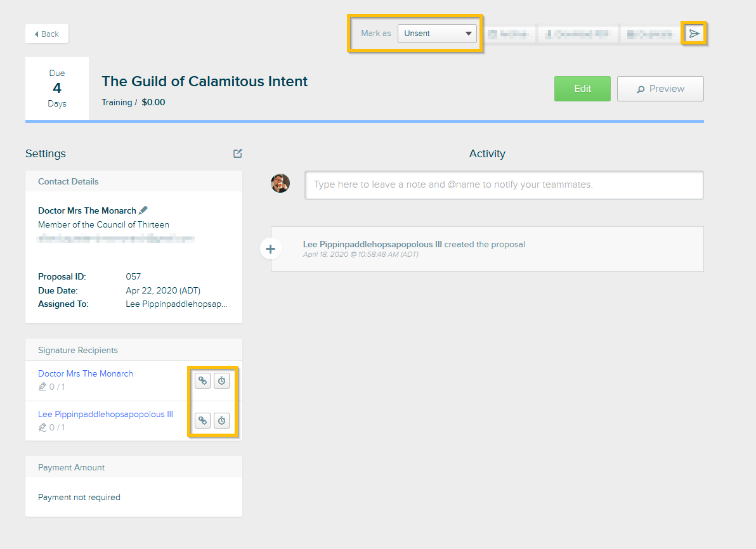Click the note input field in Activity
The image size is (756, 549).
pyautogui.click(x=504, y=185)
